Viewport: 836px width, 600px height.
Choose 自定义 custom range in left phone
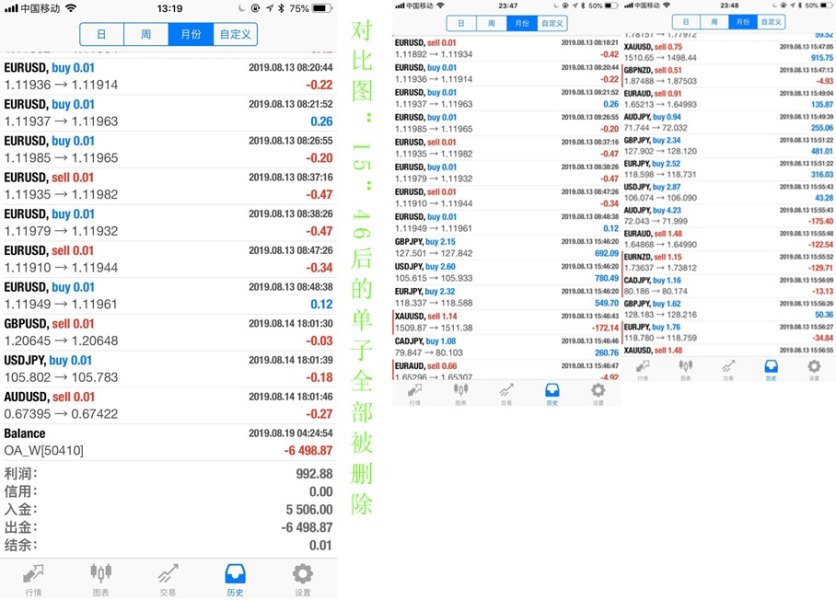tap(234, 34)
